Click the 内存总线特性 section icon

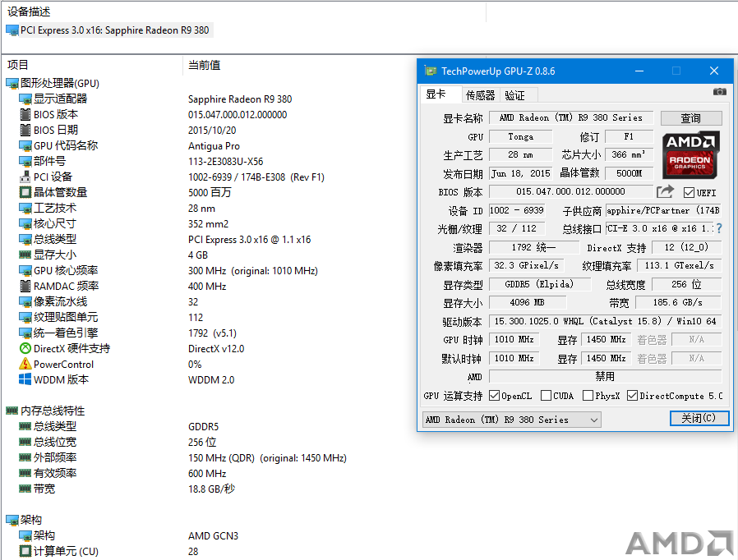tap(12, 411)
